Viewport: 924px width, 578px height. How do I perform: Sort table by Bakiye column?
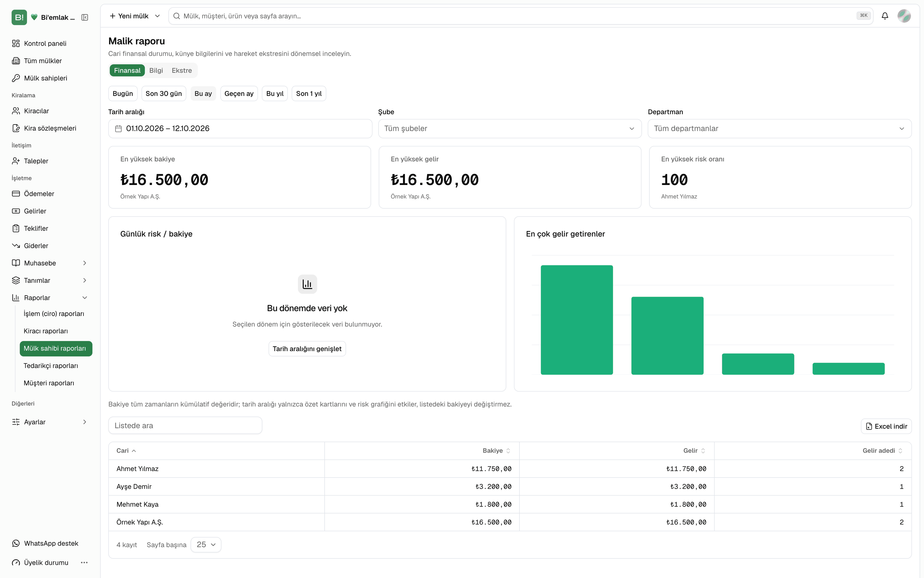coord(496,451)
